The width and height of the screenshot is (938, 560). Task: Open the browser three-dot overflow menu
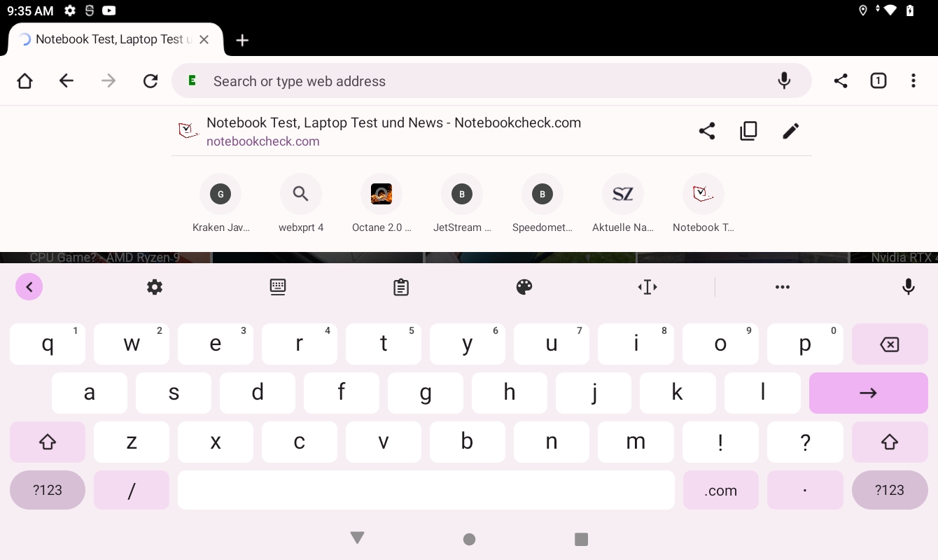click(913, 81)
